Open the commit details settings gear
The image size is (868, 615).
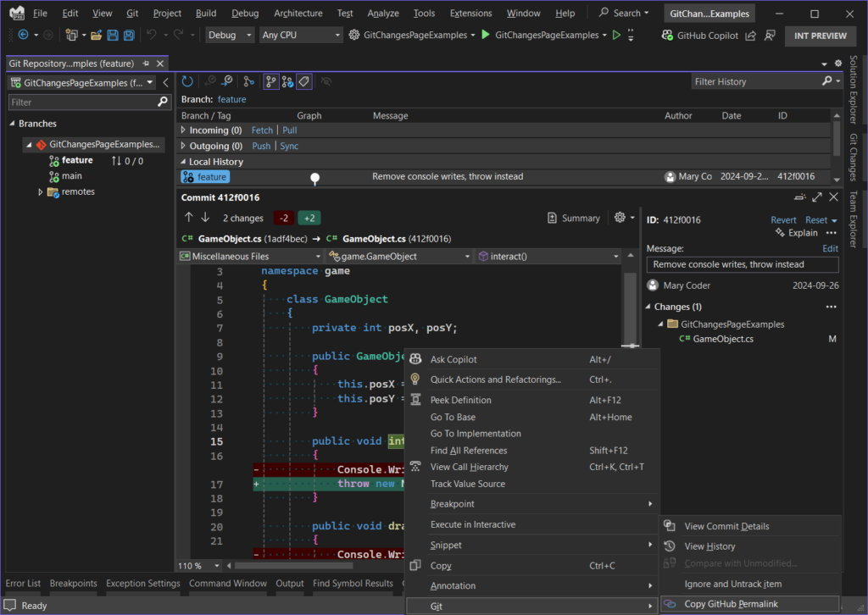(621, 218)
